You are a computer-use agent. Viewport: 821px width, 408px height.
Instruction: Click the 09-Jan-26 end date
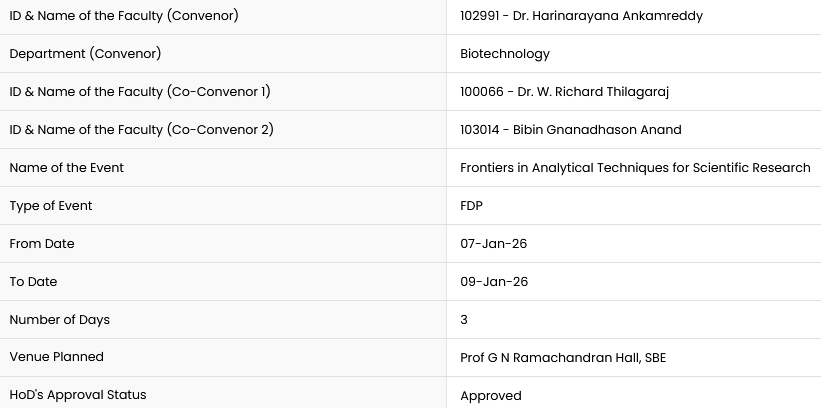pos(494,282)
